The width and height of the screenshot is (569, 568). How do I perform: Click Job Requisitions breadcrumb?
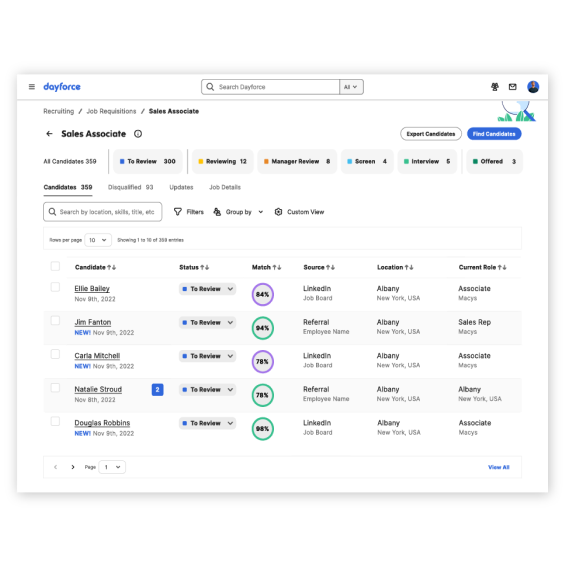[111, 111]
